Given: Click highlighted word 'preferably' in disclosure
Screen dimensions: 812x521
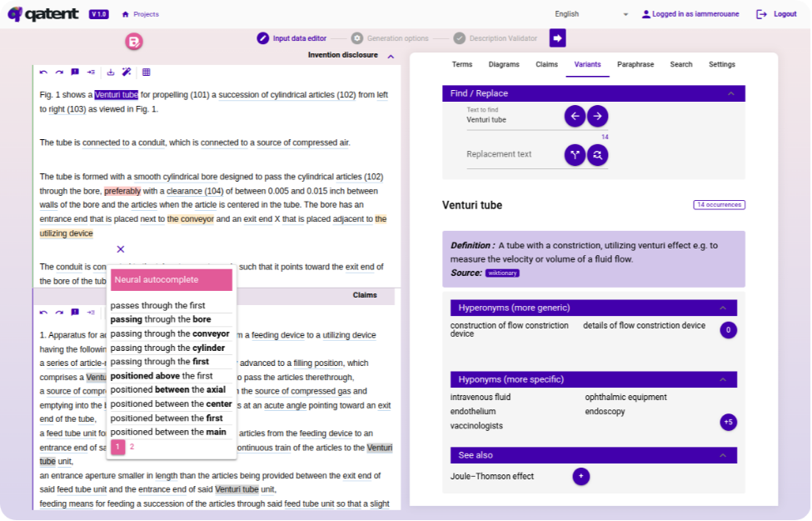Looking at the screenshot, I should (x=122, y=191).
